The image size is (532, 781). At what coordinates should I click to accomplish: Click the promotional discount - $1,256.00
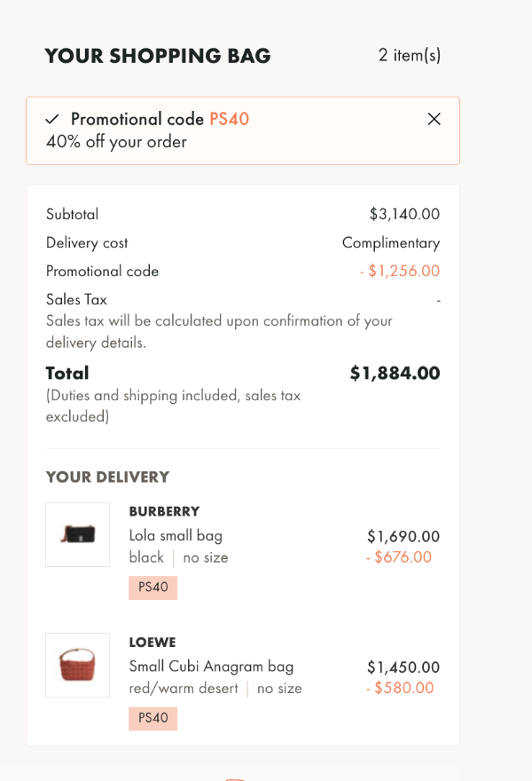coord(400,271)
